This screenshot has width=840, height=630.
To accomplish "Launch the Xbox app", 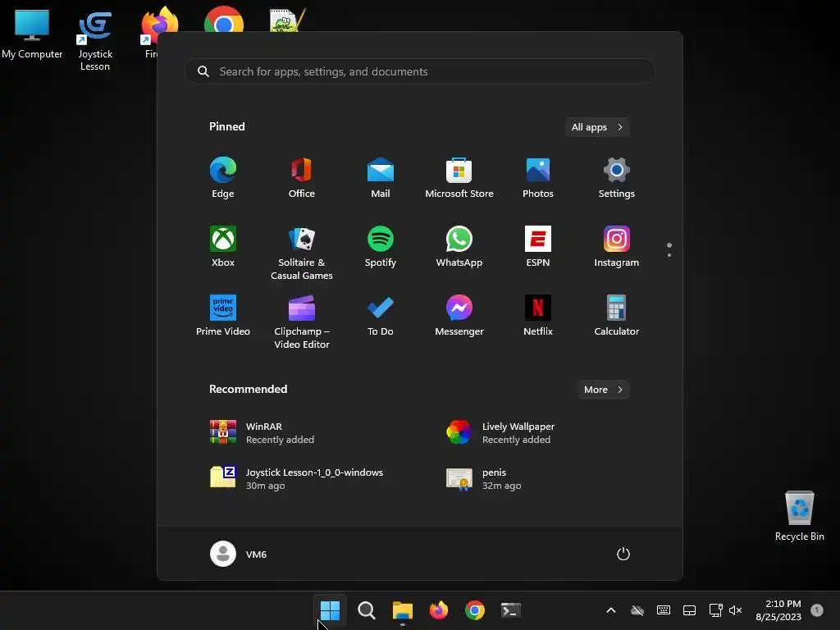I will [x=223, y=246].
